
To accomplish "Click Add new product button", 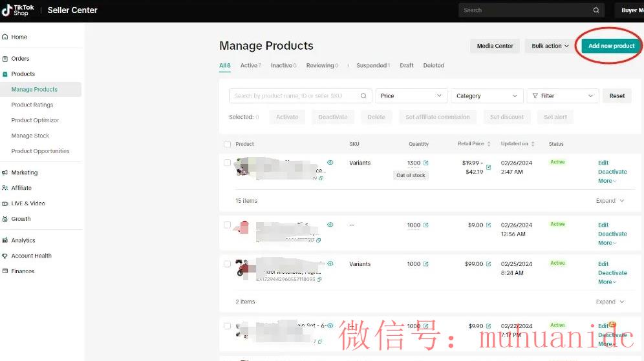I will click(x=611, y=46).
